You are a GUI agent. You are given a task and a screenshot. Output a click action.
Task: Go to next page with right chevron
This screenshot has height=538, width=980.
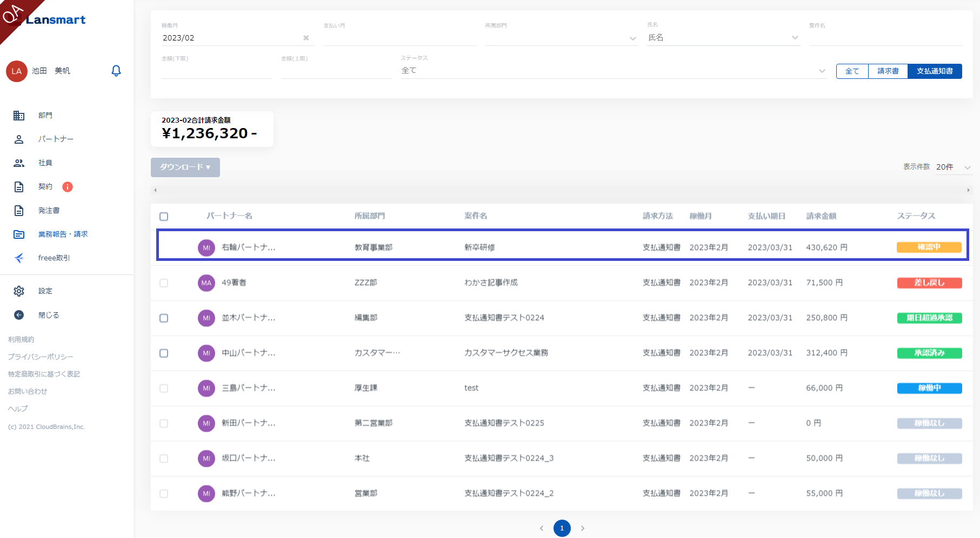click(x=583, y=528)
